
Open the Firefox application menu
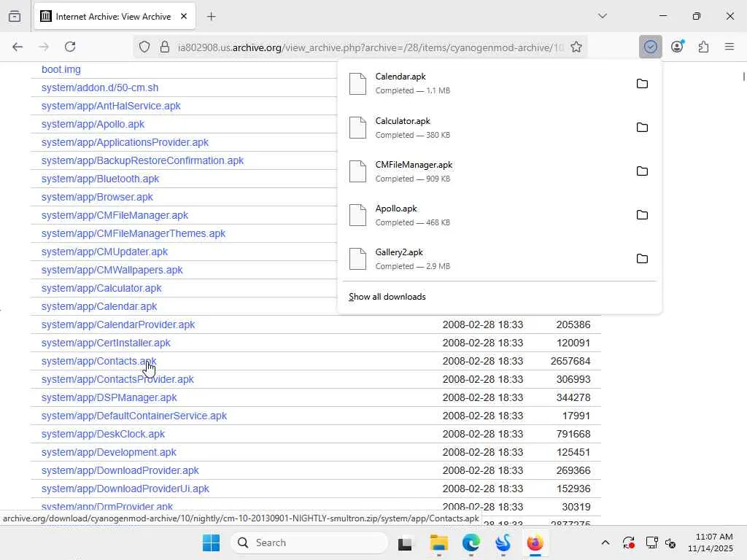[x=729, y=47]
